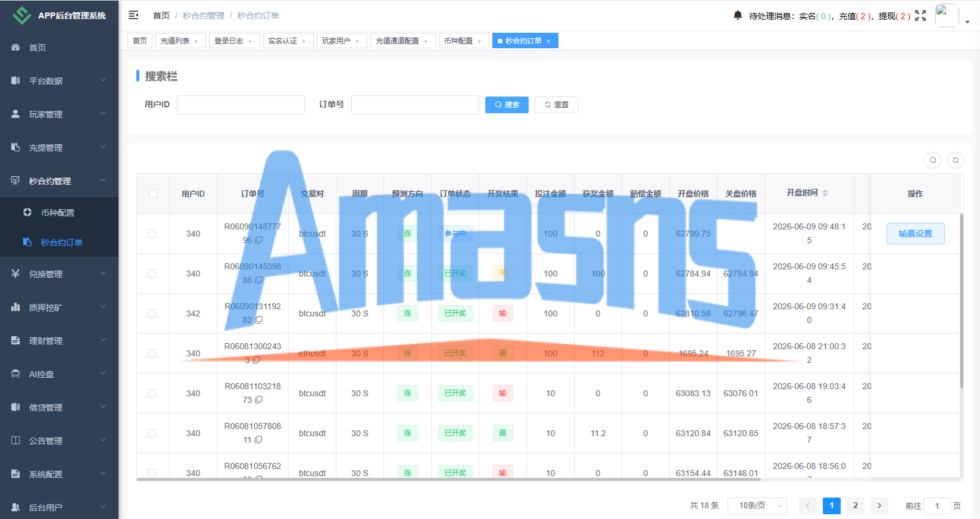Viewport: 980px width, 519px height.
Task: Collapse the sidebar with the hamburger icon
Action: click(x=133, y=15)
